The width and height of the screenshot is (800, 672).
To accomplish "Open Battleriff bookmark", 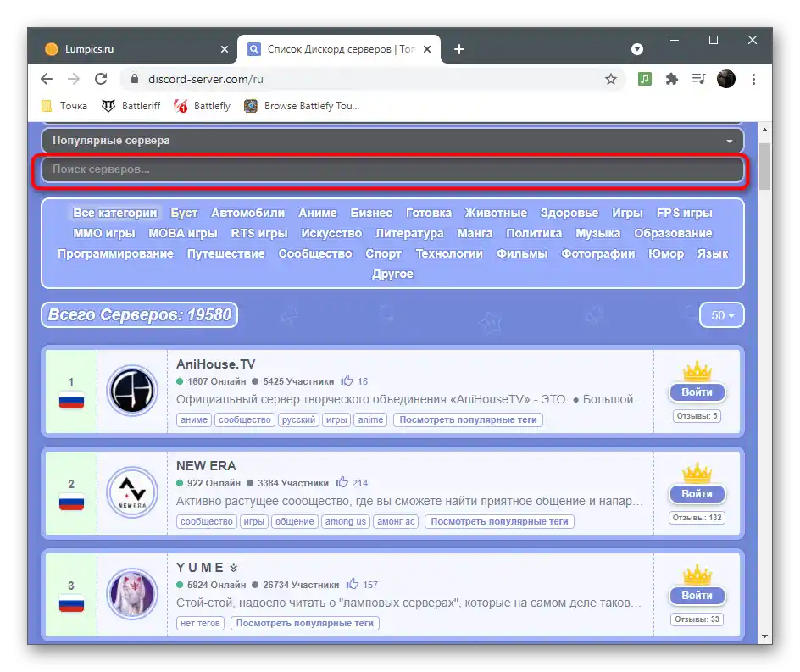I will (x=131, y=106).
